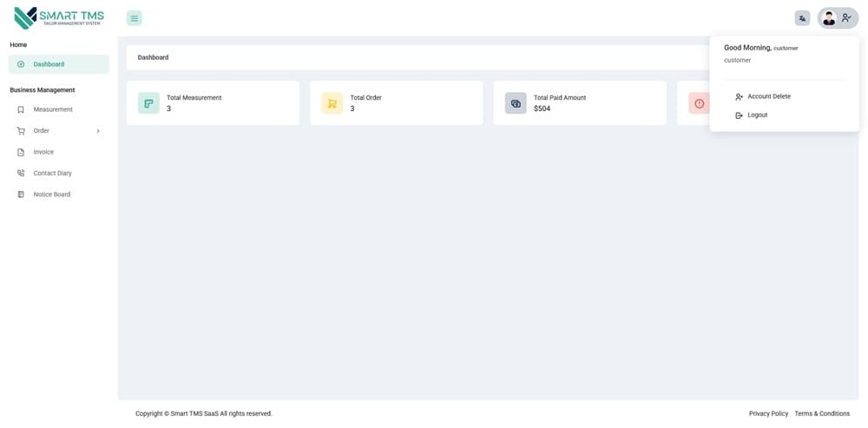868x428 pixels.
Task: Click the Order cart icon in sidebar
Action: 21,131
